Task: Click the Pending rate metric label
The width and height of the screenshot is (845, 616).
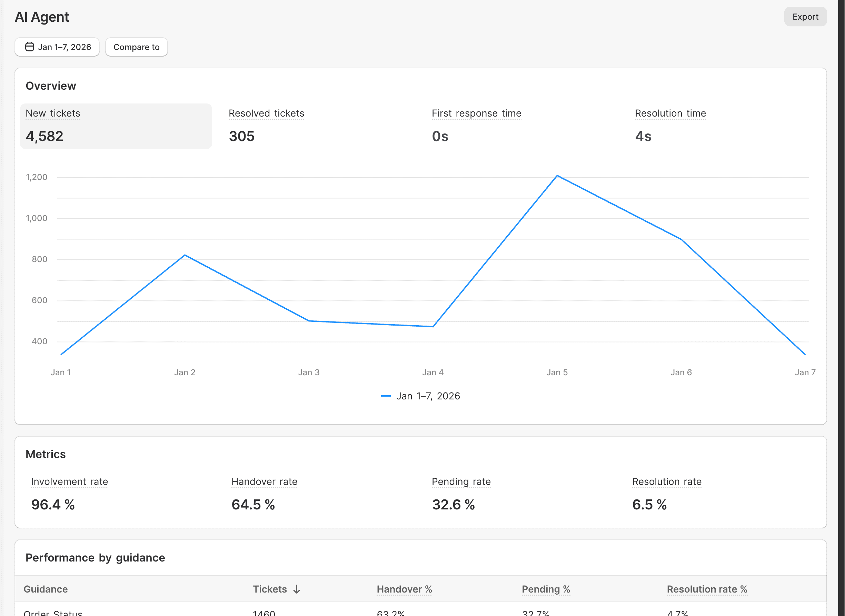Action: point(461,482)
